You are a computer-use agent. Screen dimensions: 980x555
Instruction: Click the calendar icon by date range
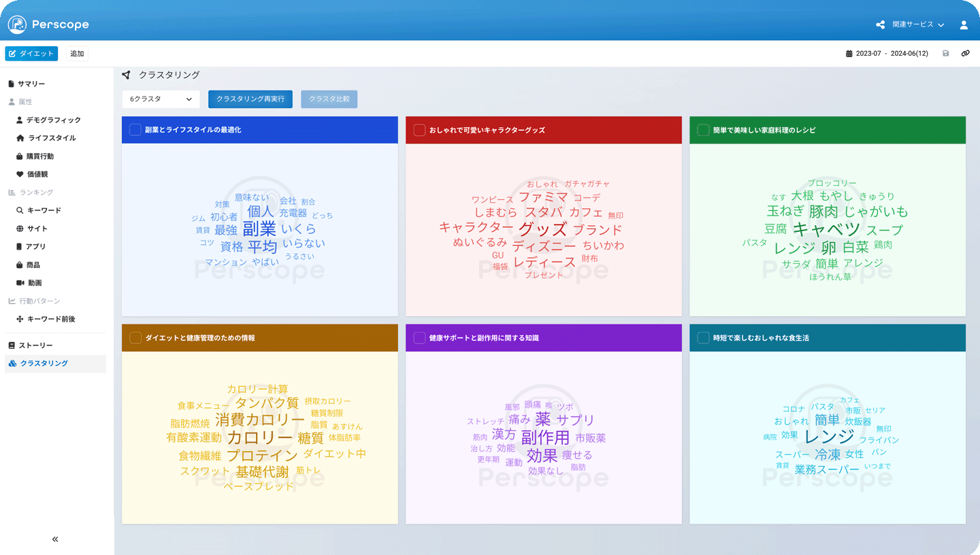(849, 53)
